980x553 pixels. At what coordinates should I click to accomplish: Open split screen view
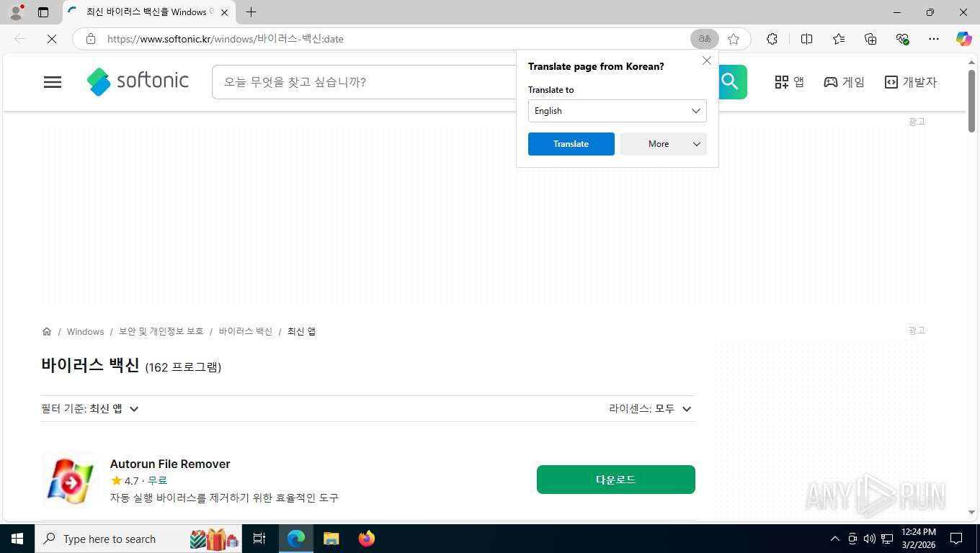click(x=806, y=39)
